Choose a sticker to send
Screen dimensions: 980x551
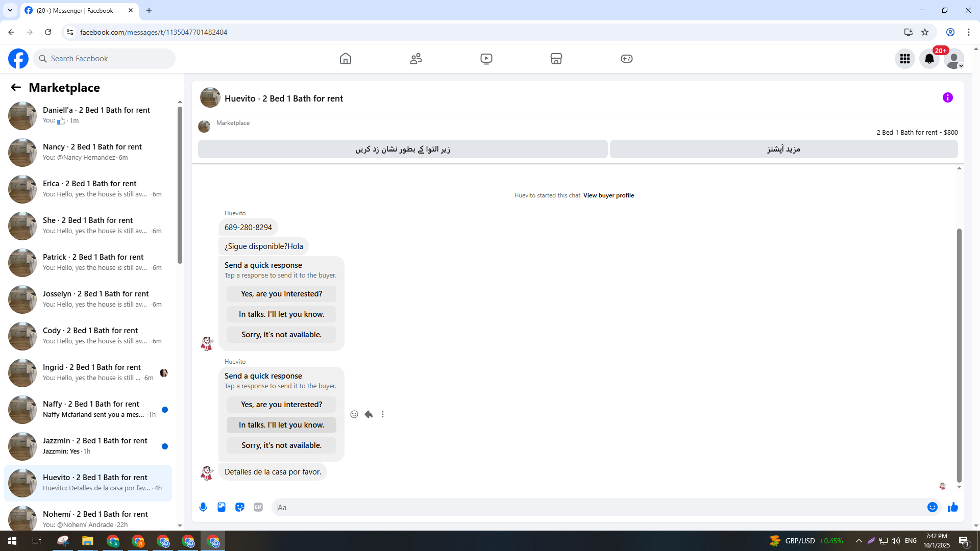(x=240, y=507)
